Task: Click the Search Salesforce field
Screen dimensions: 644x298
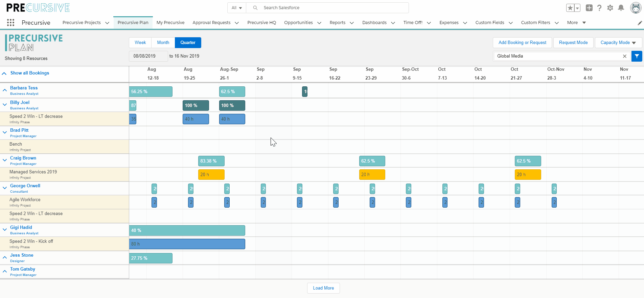Action: point(327,8)
